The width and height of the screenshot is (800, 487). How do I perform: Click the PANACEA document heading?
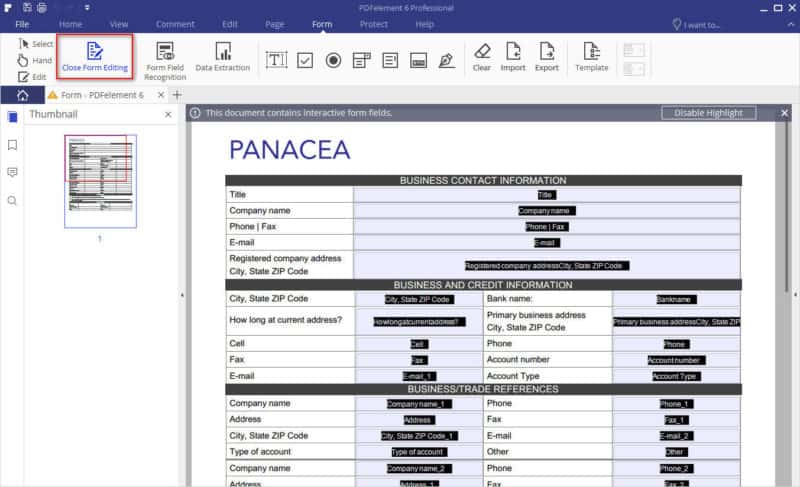pyautogui.click(x=290, y=150)
